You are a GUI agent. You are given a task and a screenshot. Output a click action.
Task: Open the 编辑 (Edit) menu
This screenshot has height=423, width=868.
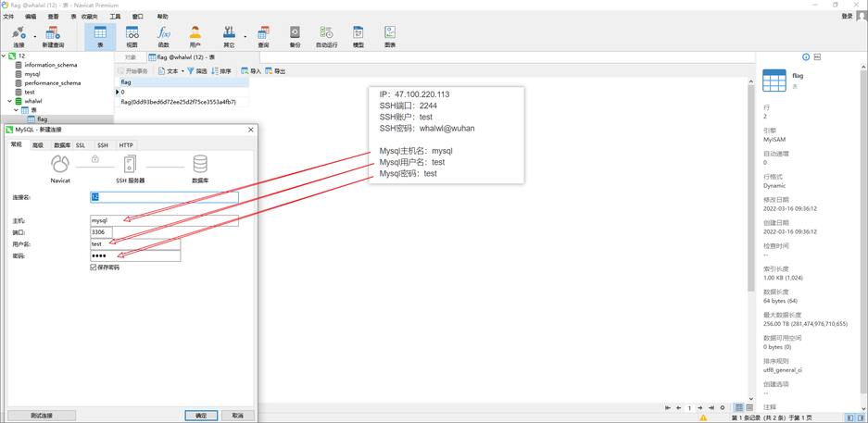[31, 17]
